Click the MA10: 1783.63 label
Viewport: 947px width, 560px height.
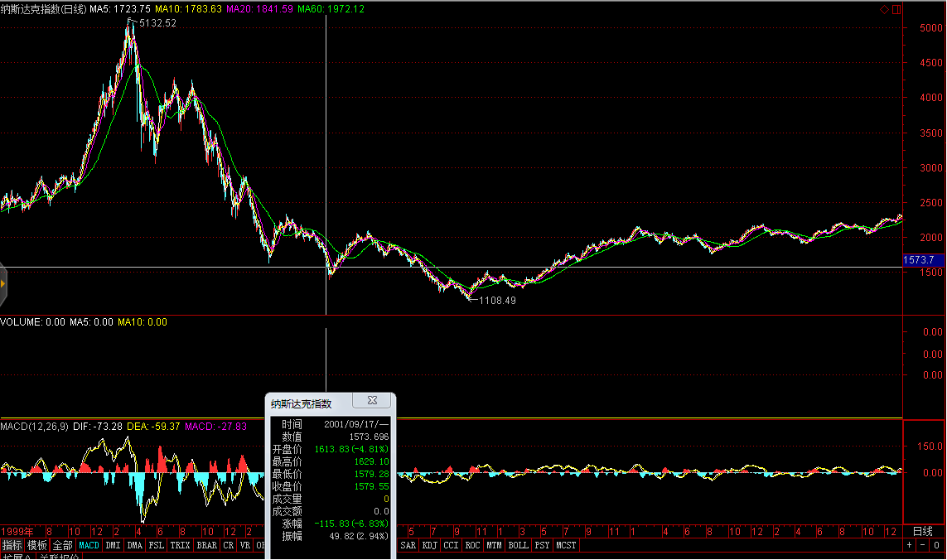point(188,9)
